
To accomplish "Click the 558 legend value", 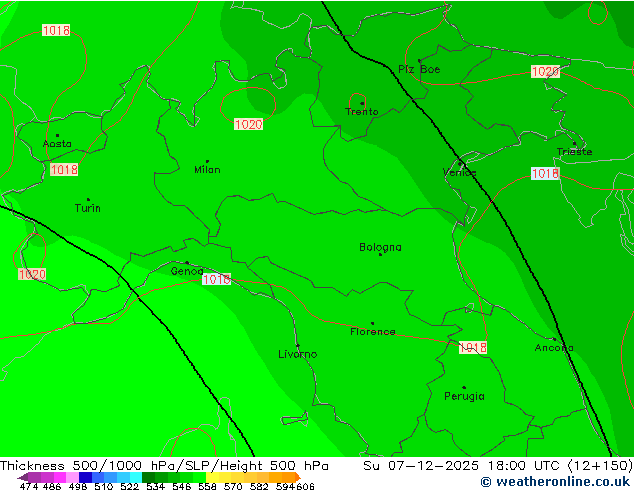I will [x=207, y=486].
